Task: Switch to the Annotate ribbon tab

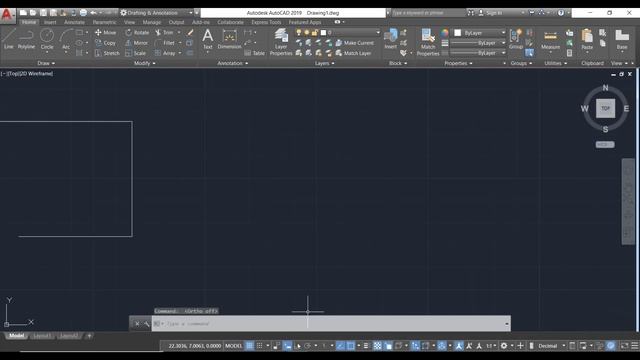Action: coord(74,22)
